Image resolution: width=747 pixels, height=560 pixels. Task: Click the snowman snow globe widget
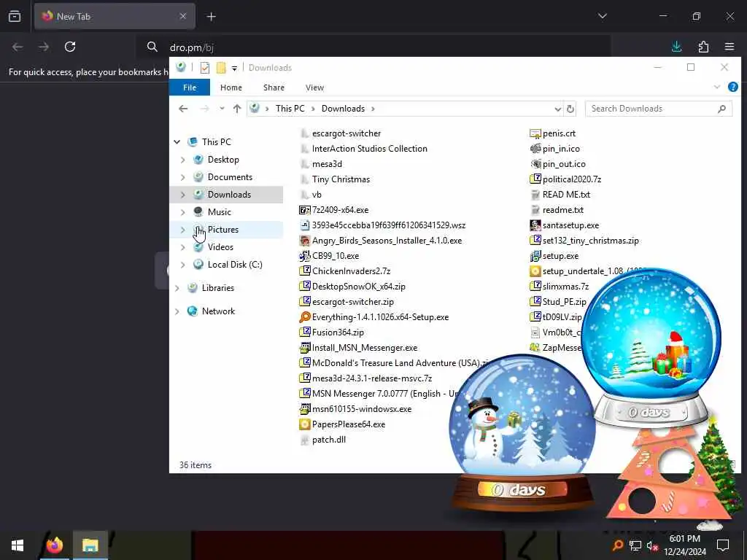click(x=522, y=433)
